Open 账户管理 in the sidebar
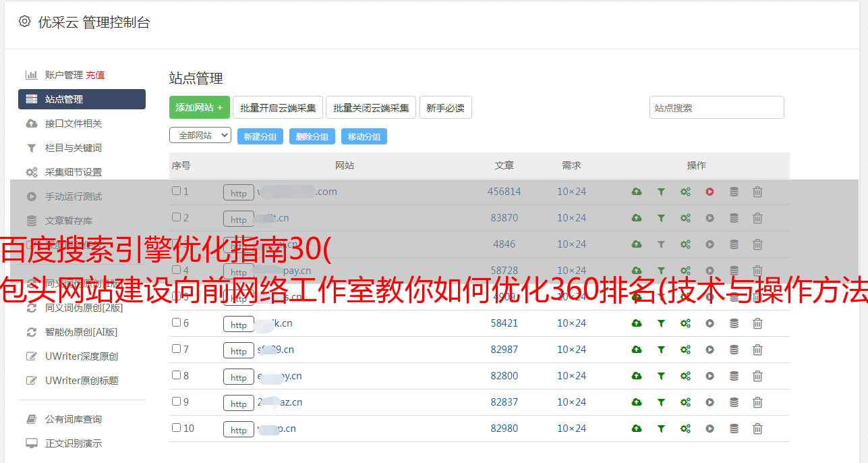 point(64,75)
